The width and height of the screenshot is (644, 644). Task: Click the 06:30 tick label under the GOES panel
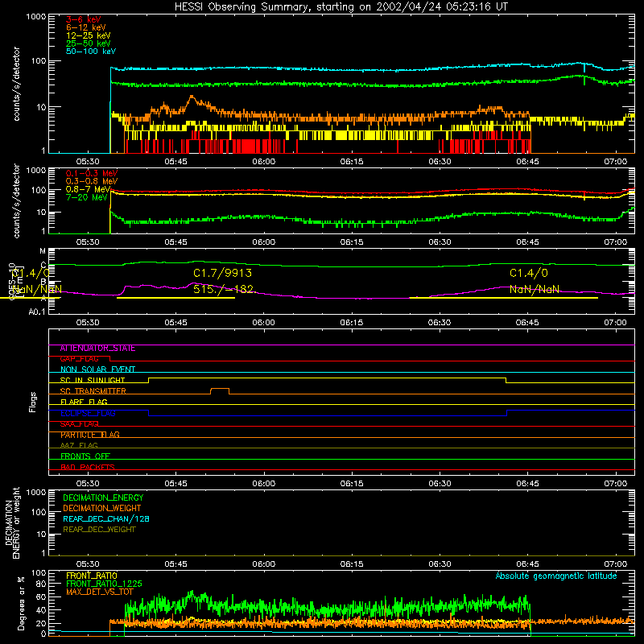440,323
